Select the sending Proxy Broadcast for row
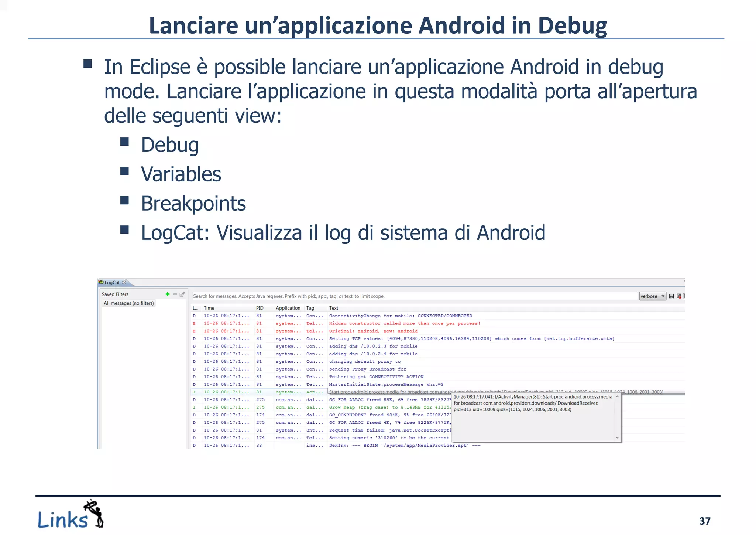Image resolution: width=756 pixels, height=535 pixels. pyautogui.click(x=438, y=369)
